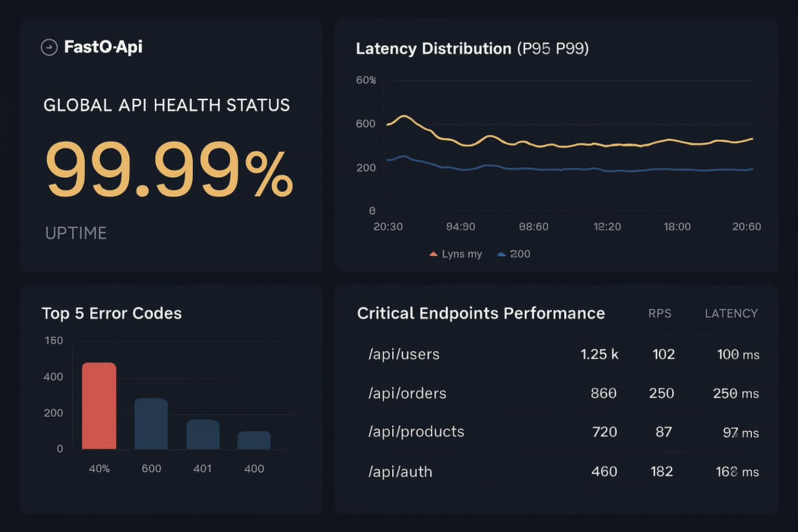Select the bar for error code 401
Image resolution: width=798 pixels, height=532 pixels.
pos(202,434)
